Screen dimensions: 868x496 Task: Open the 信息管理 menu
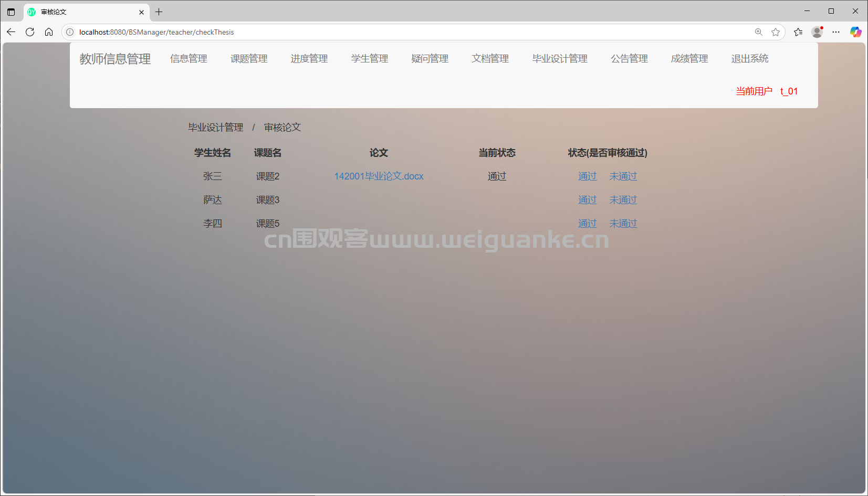189,59
